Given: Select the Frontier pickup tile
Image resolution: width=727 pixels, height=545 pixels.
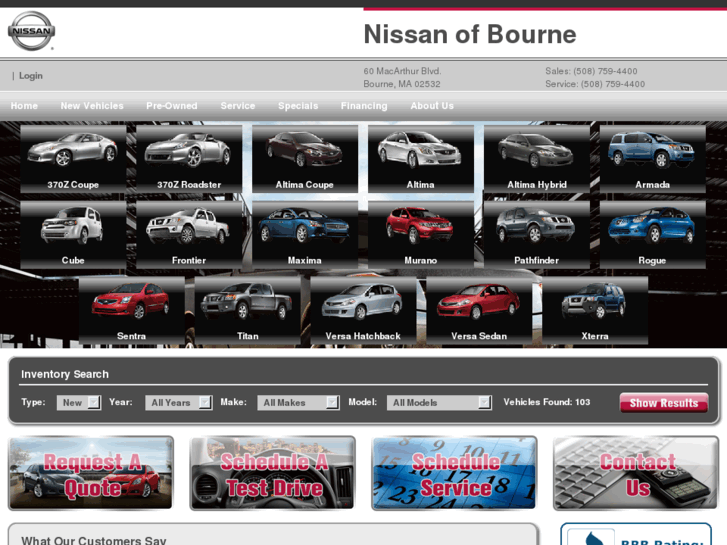Looking at the screenshot, I should (x=189, y=235).
